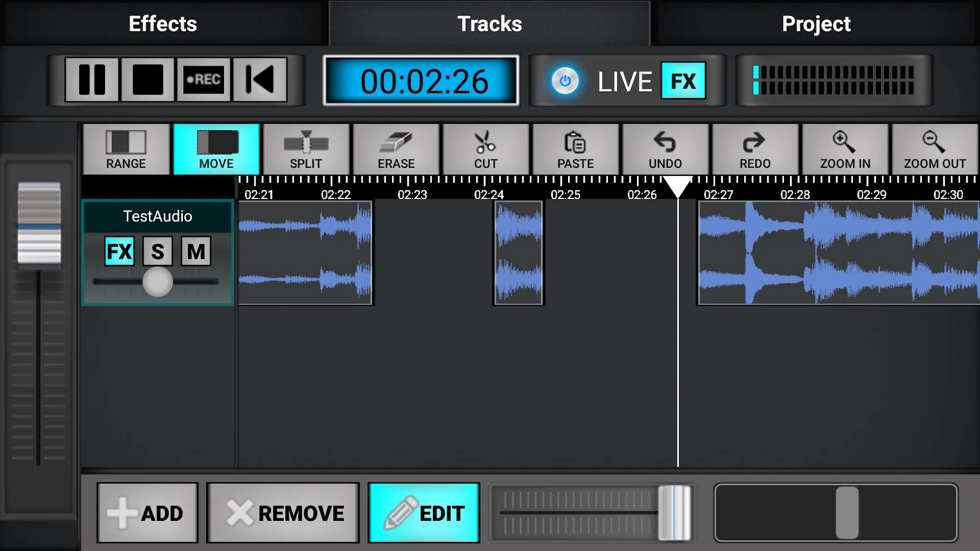The image size is (980, 551).
Task: Click the 02:23 mark on the time ruler
Action: click(412, 194)
